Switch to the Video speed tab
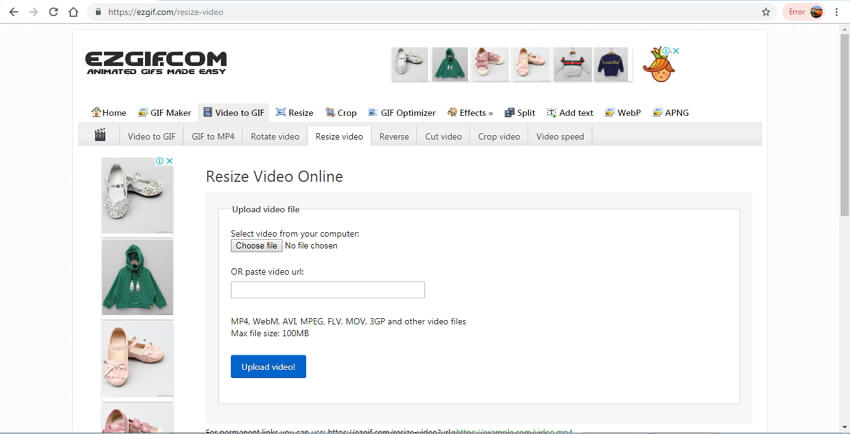This screenshot has width=850, height=434. point(560,137)
